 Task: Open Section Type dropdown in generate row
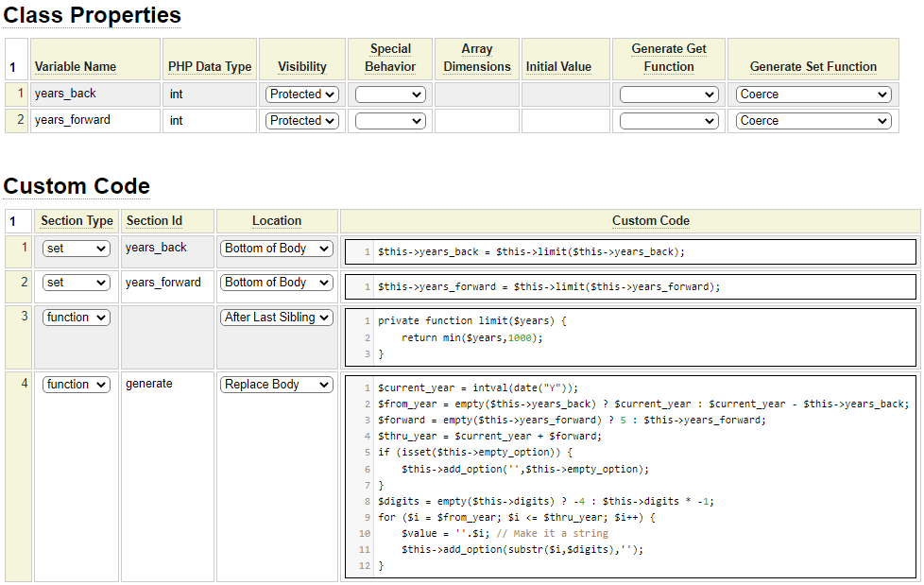(x=76, y=385)
